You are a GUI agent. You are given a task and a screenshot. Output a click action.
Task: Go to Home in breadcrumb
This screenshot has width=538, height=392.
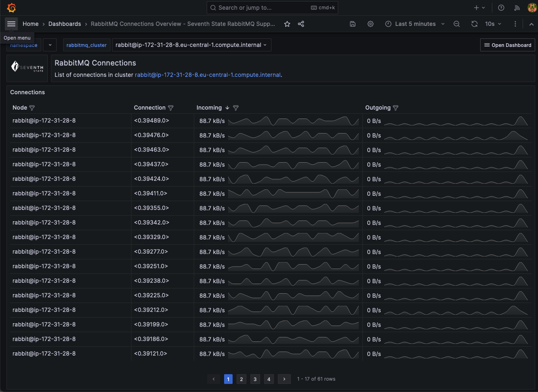point(31,24)
